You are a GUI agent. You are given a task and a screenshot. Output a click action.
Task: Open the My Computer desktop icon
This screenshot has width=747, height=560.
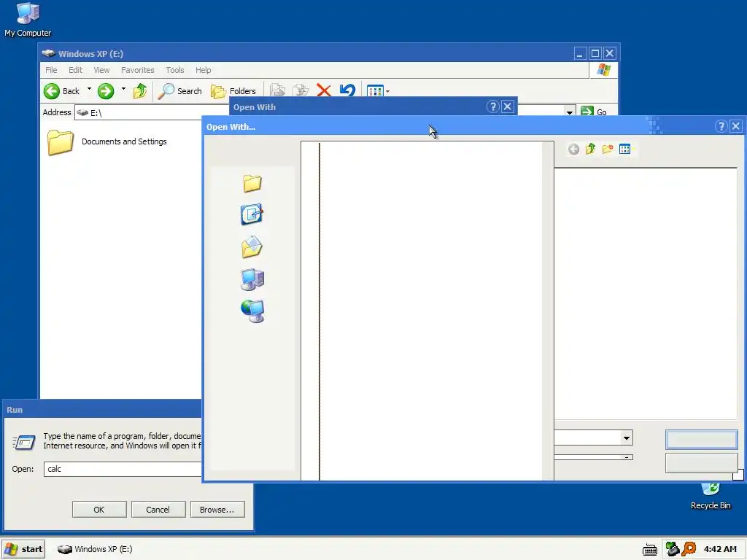pyautogui.click(x=28, y=20)
